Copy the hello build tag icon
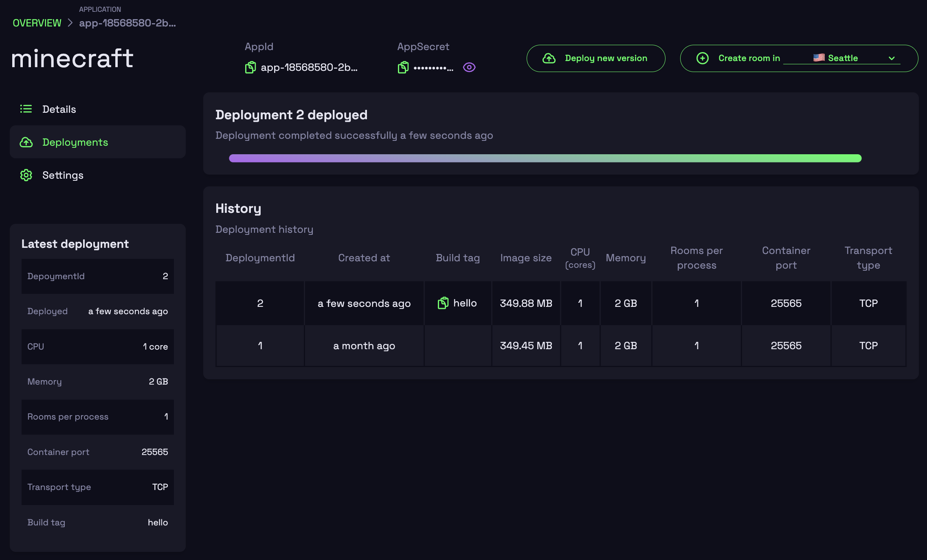 point(443,303)
